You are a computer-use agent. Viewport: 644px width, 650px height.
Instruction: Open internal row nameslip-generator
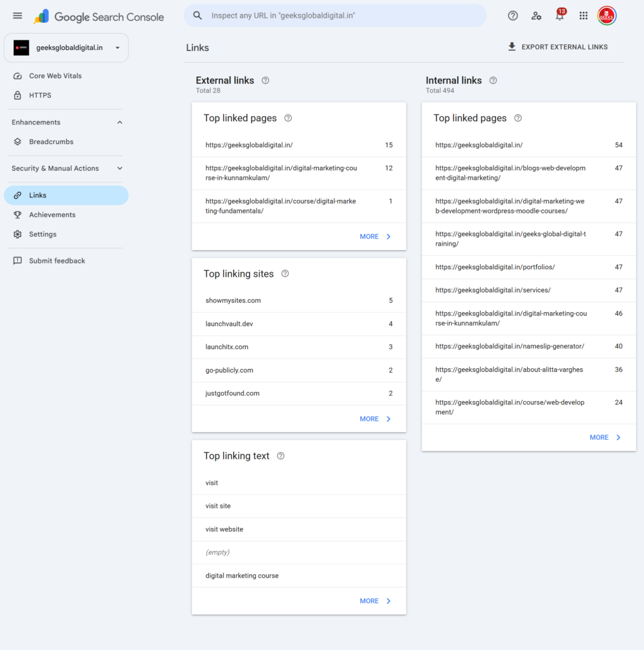point(528,347)
